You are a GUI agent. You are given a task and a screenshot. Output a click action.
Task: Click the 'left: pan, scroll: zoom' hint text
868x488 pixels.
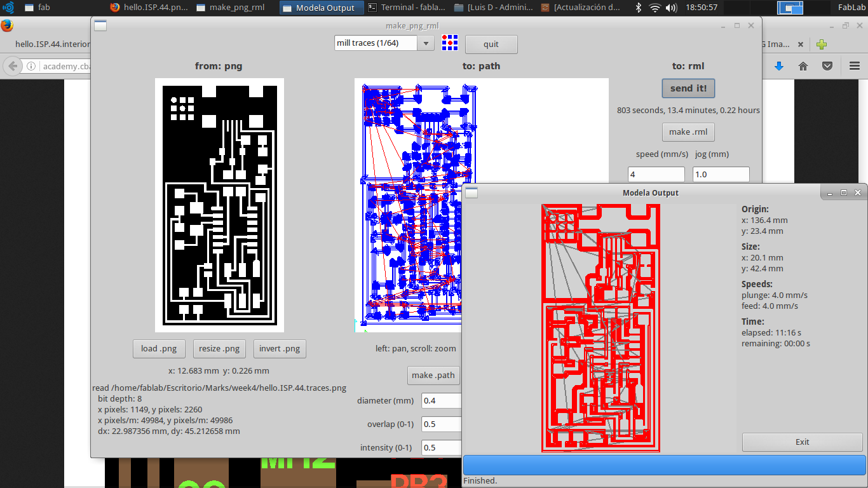(416, 348)
